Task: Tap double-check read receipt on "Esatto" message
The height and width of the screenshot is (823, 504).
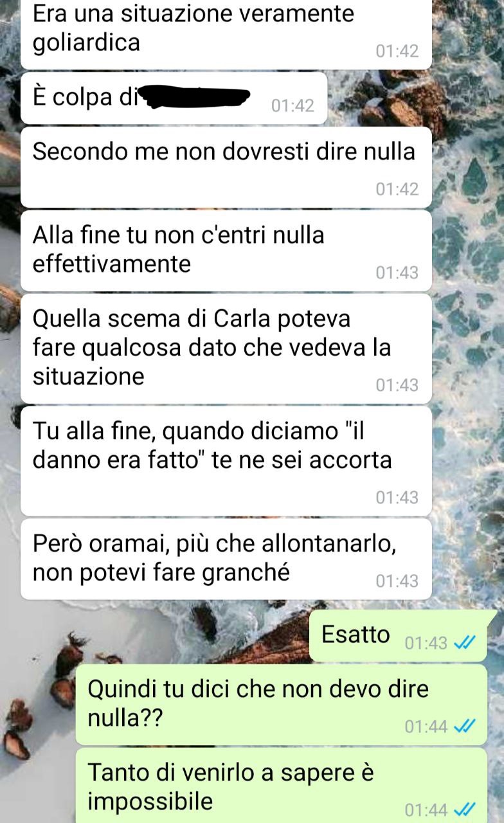Action: tap(464, 642)
